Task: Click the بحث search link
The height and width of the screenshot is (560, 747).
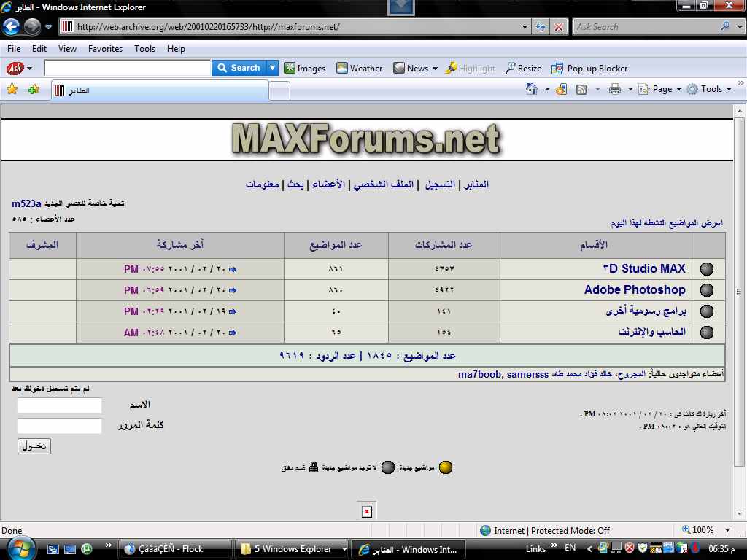Action: click(x=295, y=184)
